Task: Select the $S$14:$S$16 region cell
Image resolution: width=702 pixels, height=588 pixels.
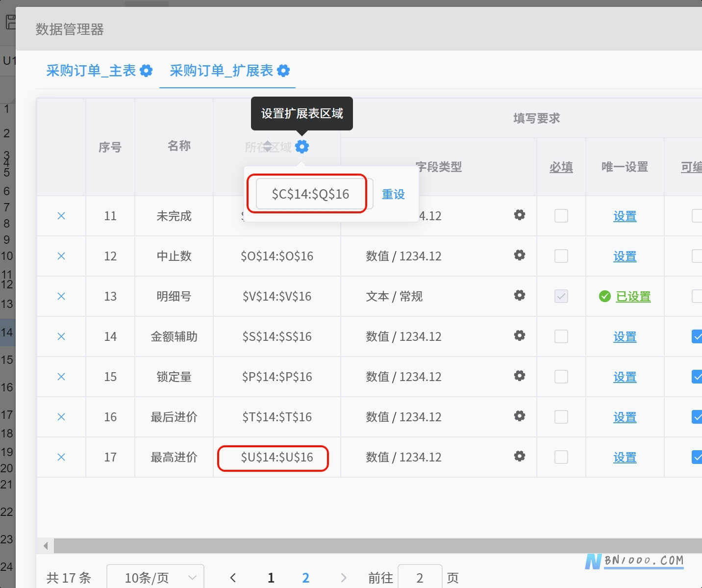Action: tap(277, 336)
